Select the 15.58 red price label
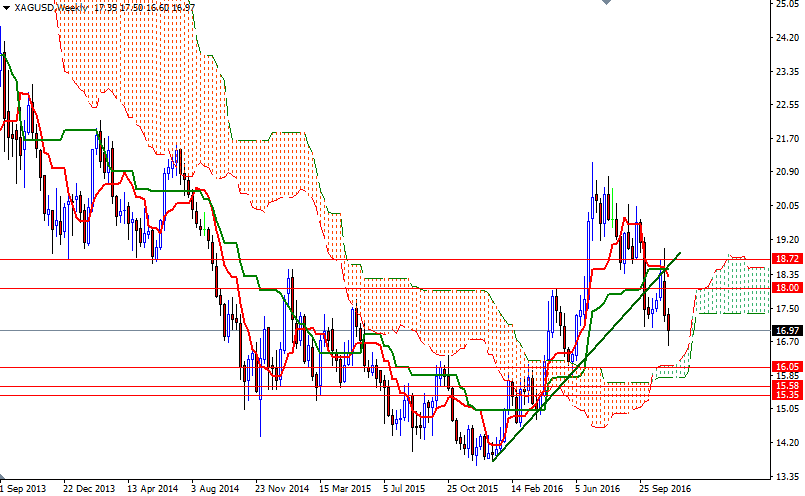805x496 pixels. click(x=787, y=386)
